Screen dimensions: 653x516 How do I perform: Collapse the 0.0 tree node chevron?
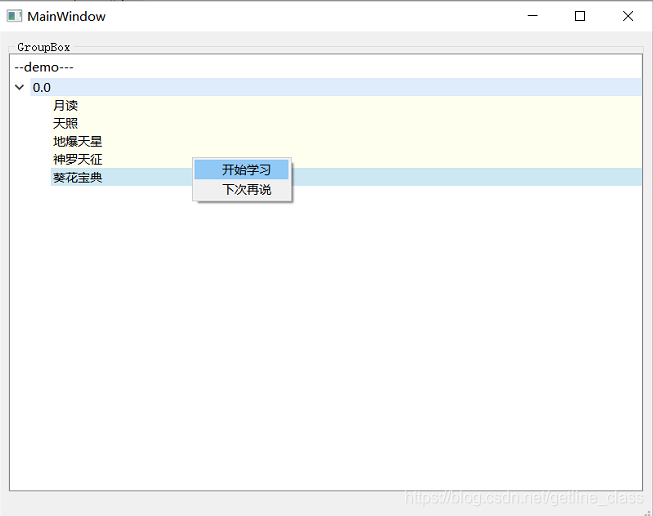(20, 87)
